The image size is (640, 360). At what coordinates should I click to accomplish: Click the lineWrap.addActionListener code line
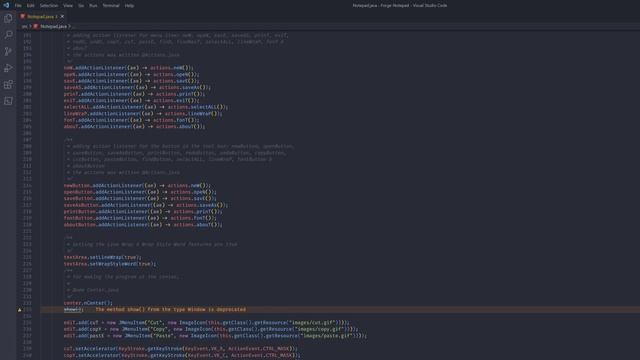point(143,113)
